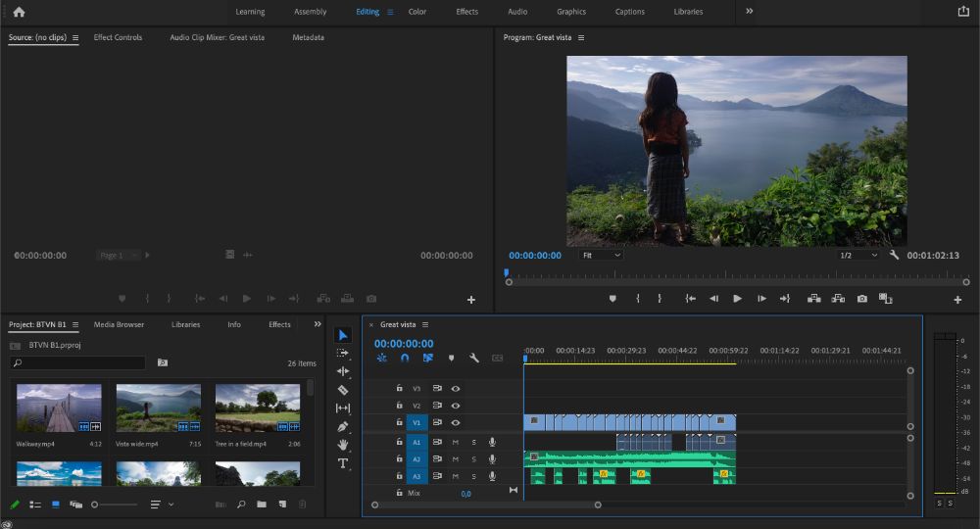Open playback resolution 1/2 dropdown

pyautogui.click(x=858, y=255)
